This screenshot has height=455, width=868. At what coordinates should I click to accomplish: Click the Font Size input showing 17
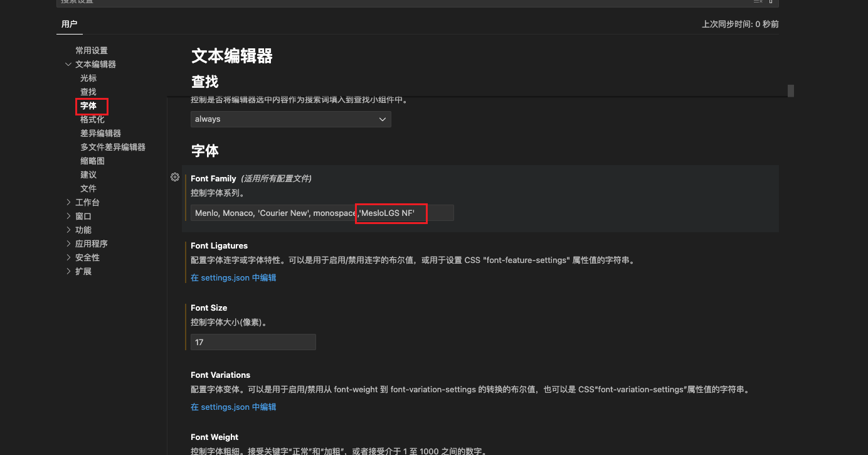click(x=253, y=342)
